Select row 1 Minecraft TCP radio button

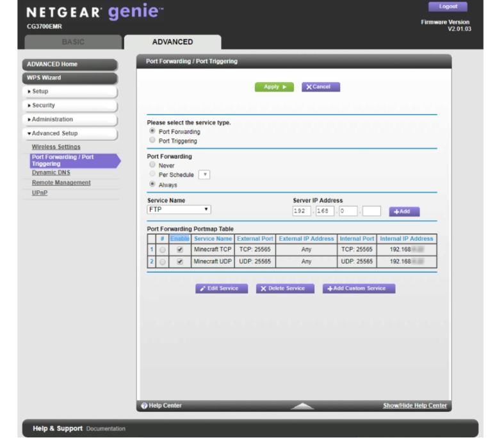click(x=163, y=250)
